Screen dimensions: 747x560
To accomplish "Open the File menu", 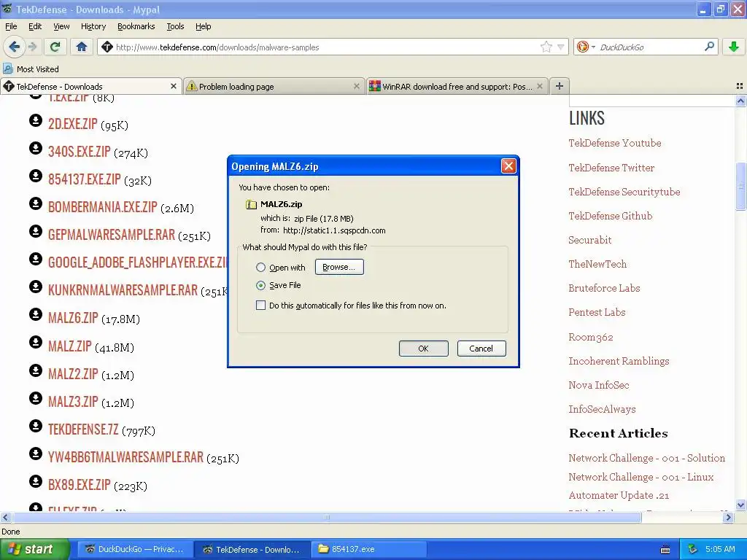I will coord(11,26).
